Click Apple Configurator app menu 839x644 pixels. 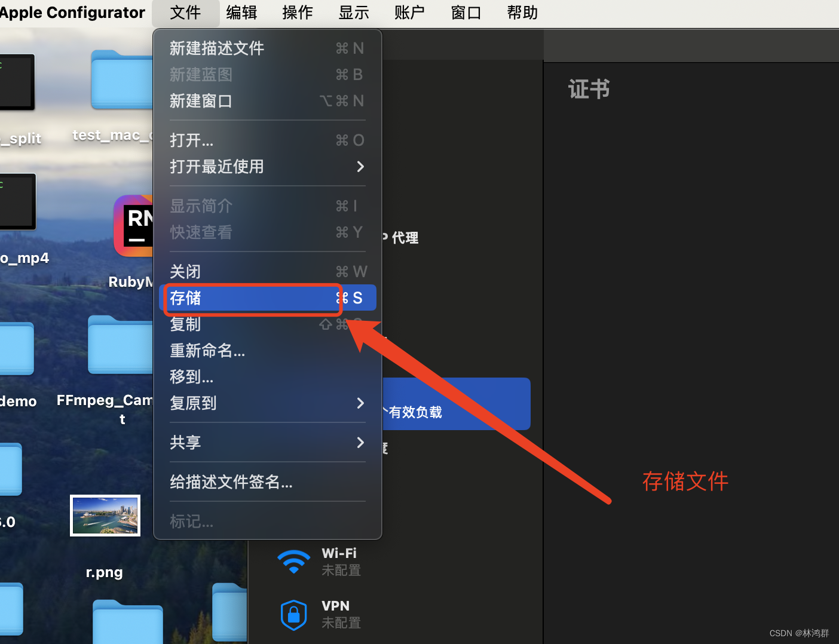pyautogui.click(x=72, y=13)
